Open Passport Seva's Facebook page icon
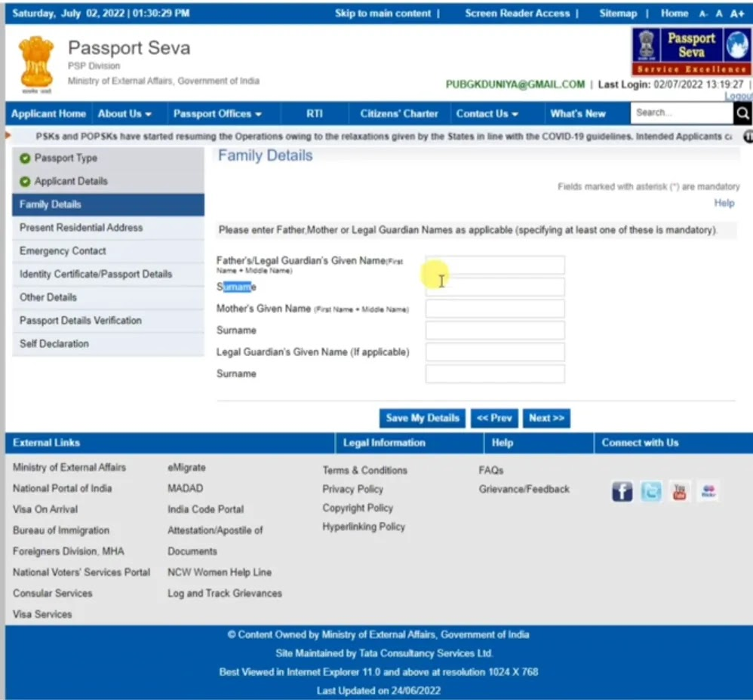 621,490
